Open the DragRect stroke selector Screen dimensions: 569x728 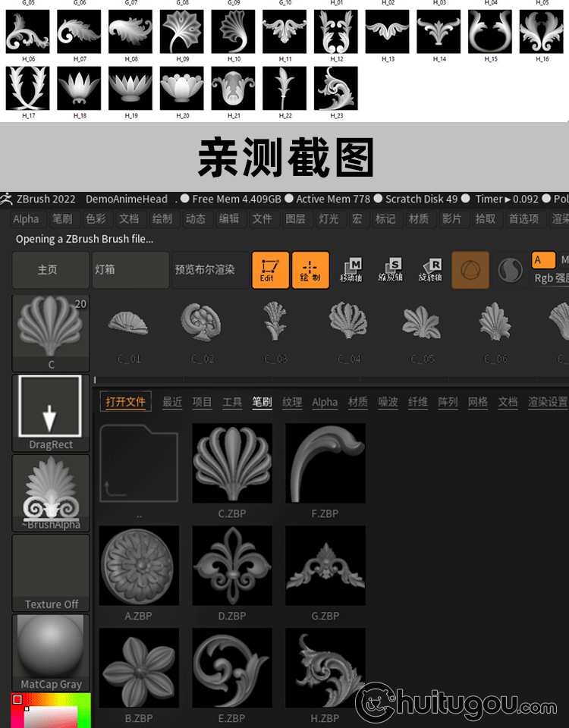[51, 413]
